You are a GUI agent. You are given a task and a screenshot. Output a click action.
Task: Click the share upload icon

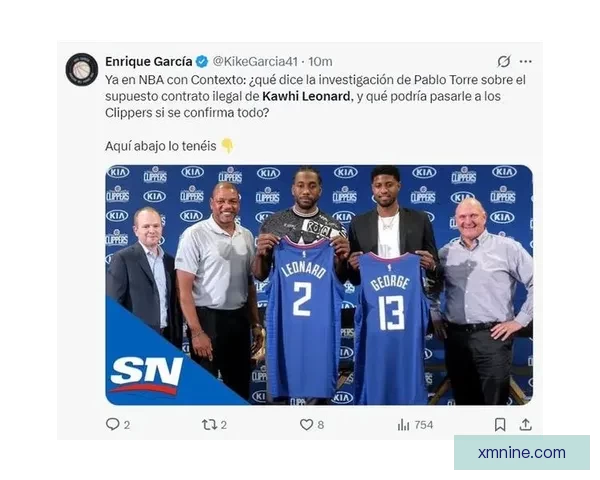pyautogui.click(x=526, y=424)
